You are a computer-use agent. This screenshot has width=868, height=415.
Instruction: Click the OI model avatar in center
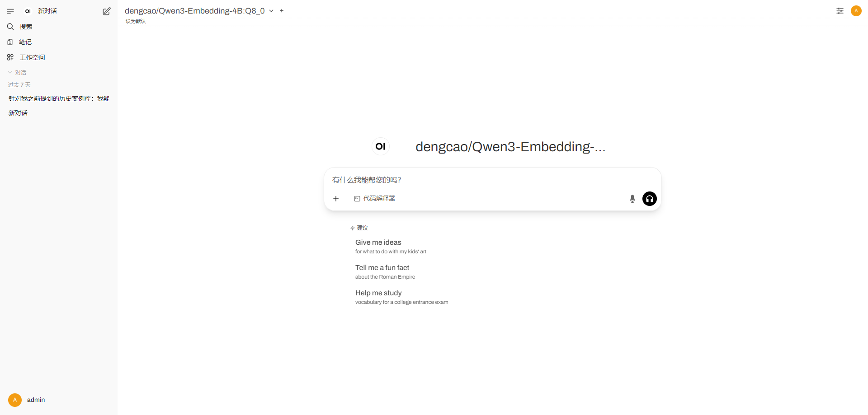(x=381, y=146)
